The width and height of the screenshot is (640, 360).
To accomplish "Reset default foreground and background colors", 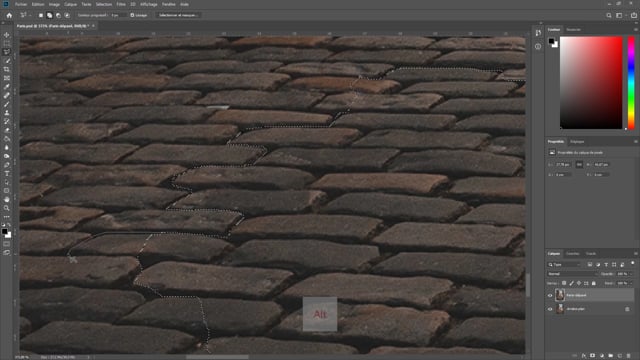I will (3, 225).
